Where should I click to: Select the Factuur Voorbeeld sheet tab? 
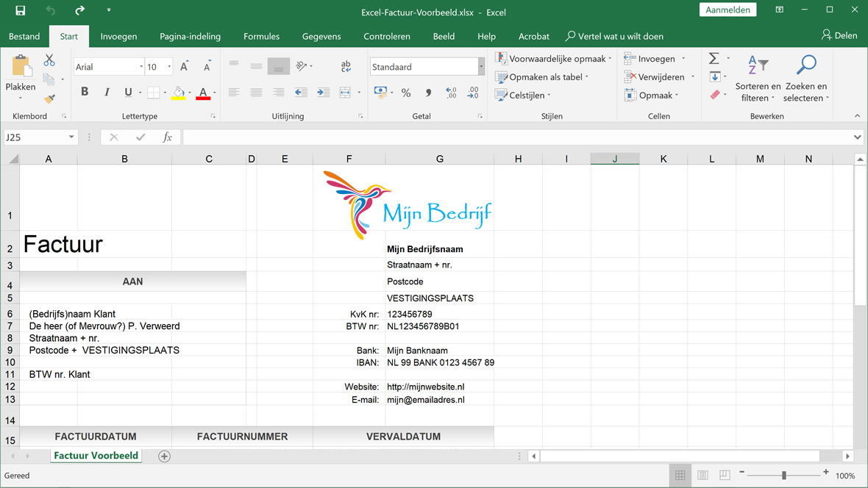(96, 456)
